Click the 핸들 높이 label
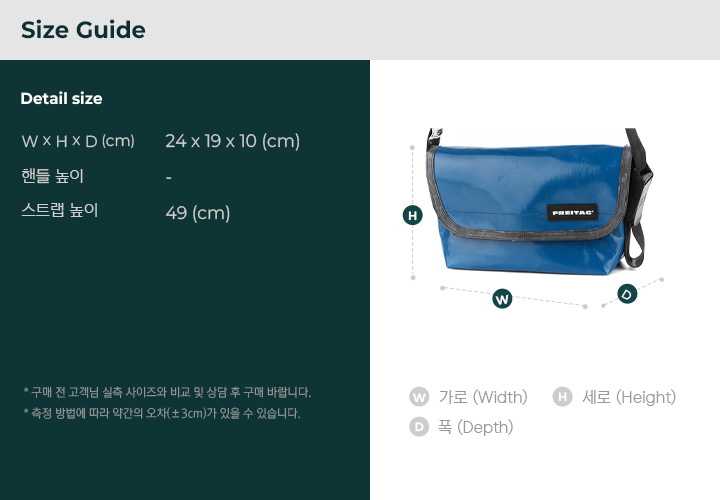The width and height of the screenshot is (720, 500). coord(52,176)
